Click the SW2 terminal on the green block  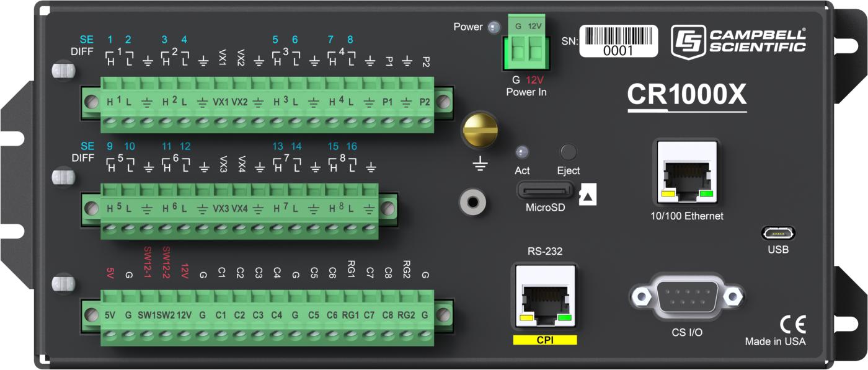pyautogui.click(x=166, y=315)
